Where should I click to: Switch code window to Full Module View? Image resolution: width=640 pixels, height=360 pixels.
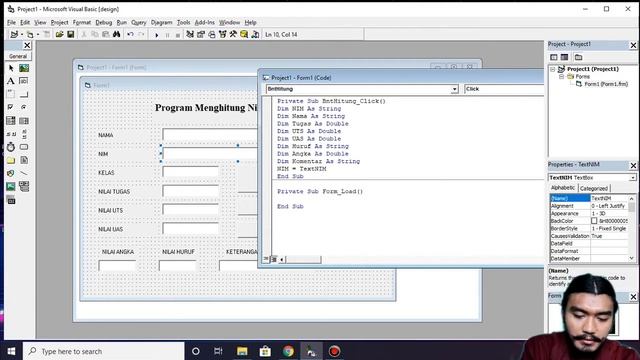point(274,259)
